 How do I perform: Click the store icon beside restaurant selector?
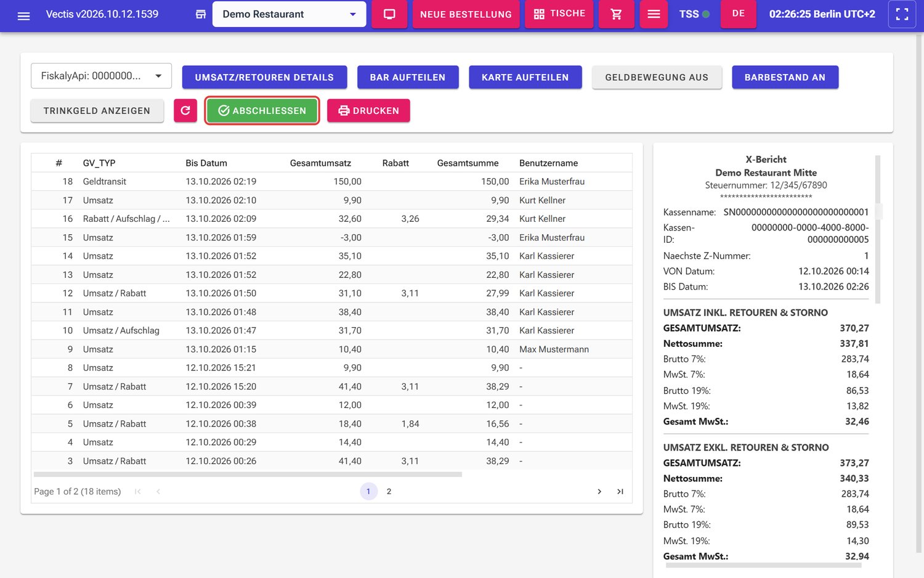(x=201, y=14)
